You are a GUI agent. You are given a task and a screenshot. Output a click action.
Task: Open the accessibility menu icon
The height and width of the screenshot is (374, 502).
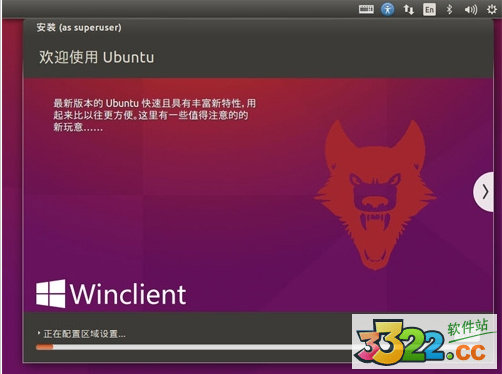tap(387, 9)
